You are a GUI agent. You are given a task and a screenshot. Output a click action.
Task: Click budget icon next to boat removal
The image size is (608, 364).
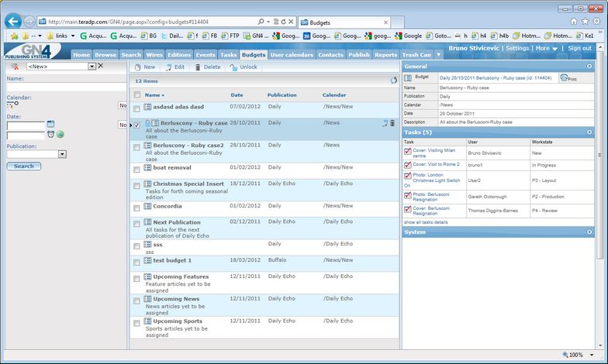[147, 167]
